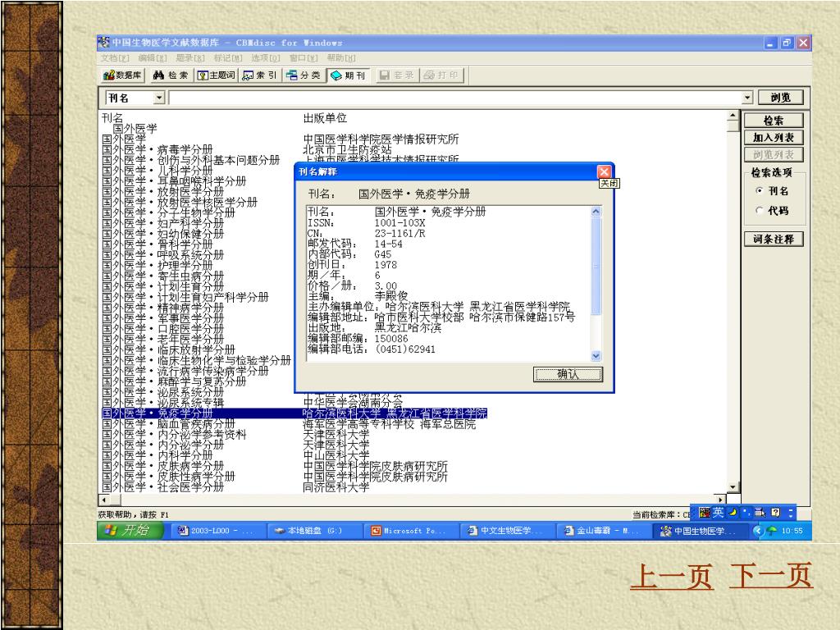Click into the journal name search input field

tap(454, 98)
